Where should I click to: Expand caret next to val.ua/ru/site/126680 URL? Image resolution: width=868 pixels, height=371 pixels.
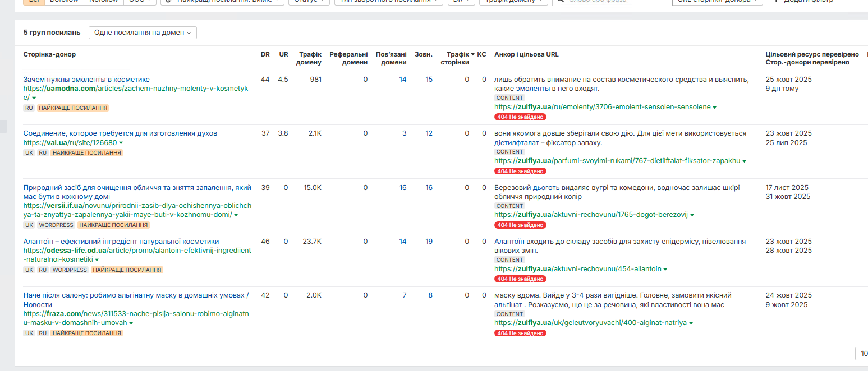pyautogui.click(x=121, y=143)
